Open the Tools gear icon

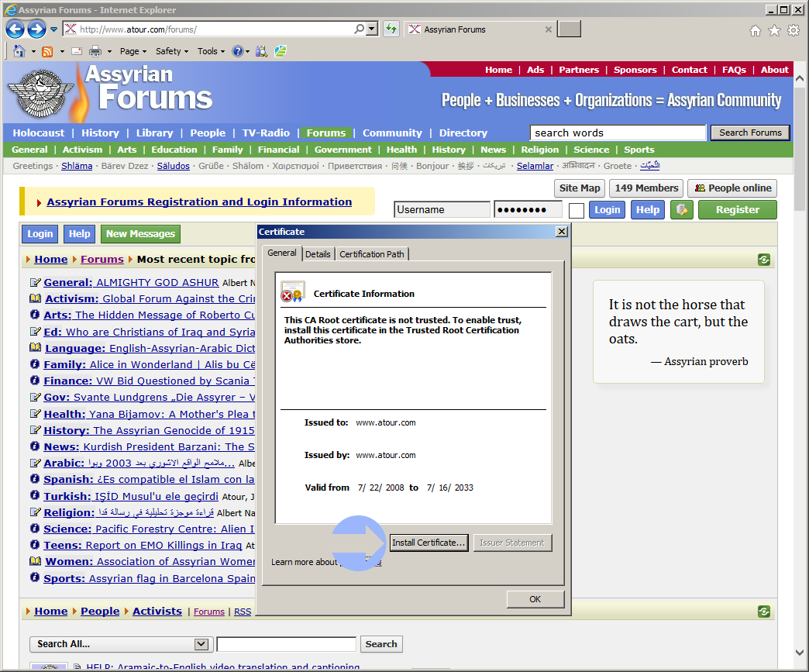click(794, 31)
